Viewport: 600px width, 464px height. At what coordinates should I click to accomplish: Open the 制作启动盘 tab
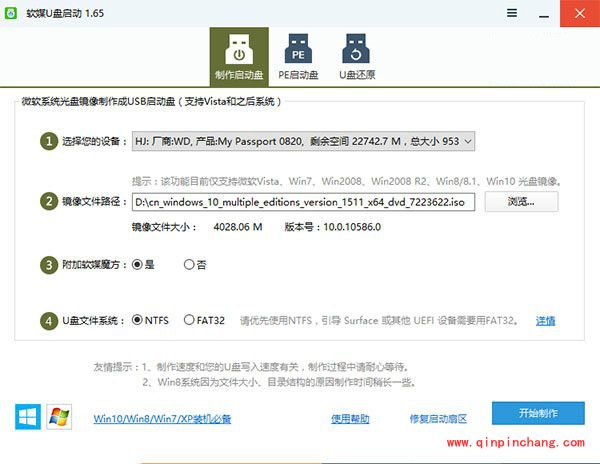pos(239,57)
